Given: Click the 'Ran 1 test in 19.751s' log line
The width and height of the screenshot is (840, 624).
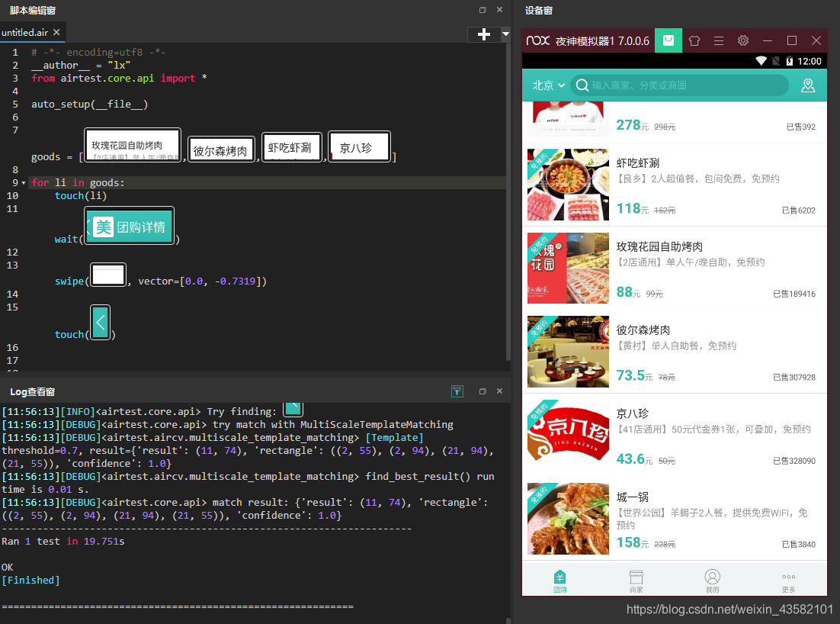Looking at the screenshot, I should point(63,542).
